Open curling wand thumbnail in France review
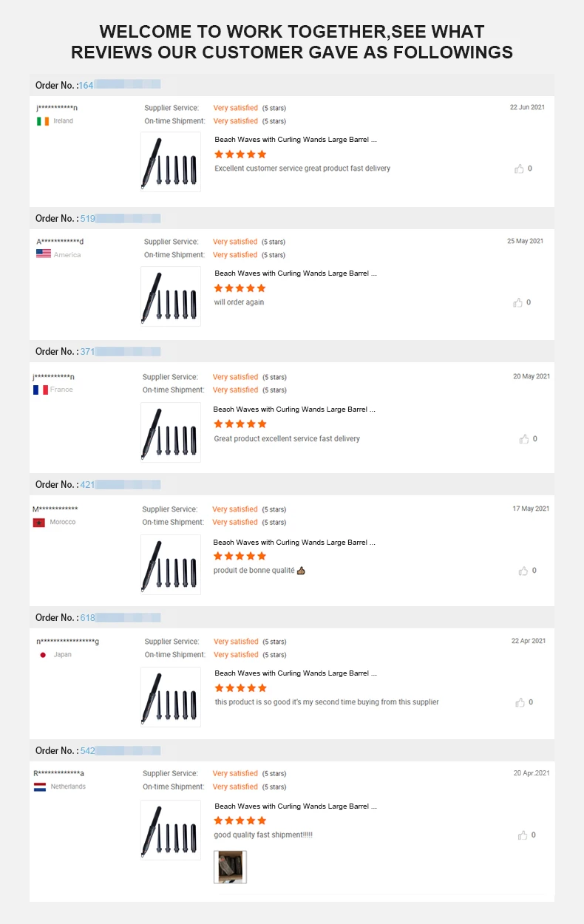This screenshot has width=584, height=924. point(171,432)
